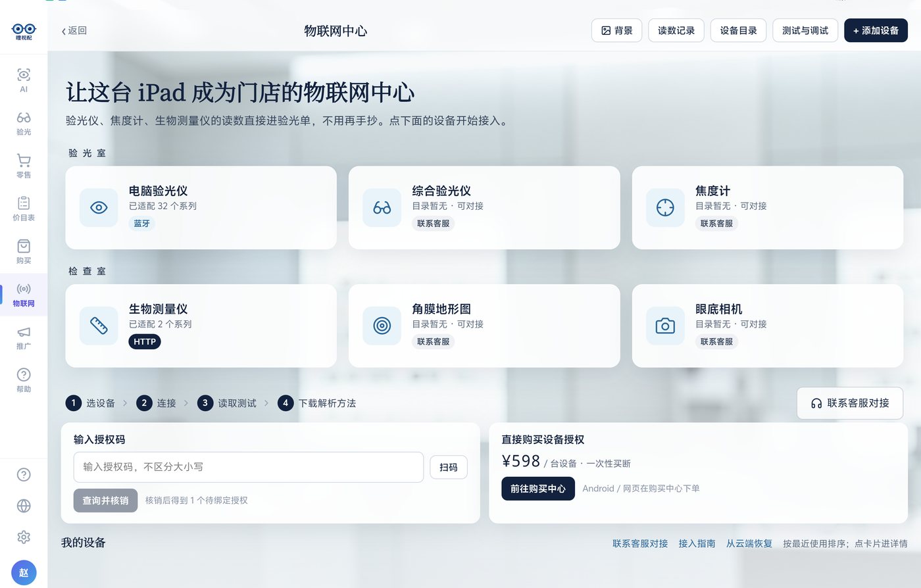Focus the 输入授权码 input field
Image resolution: width=921 pixels, height=588 pixels.
tap(249, 467)
